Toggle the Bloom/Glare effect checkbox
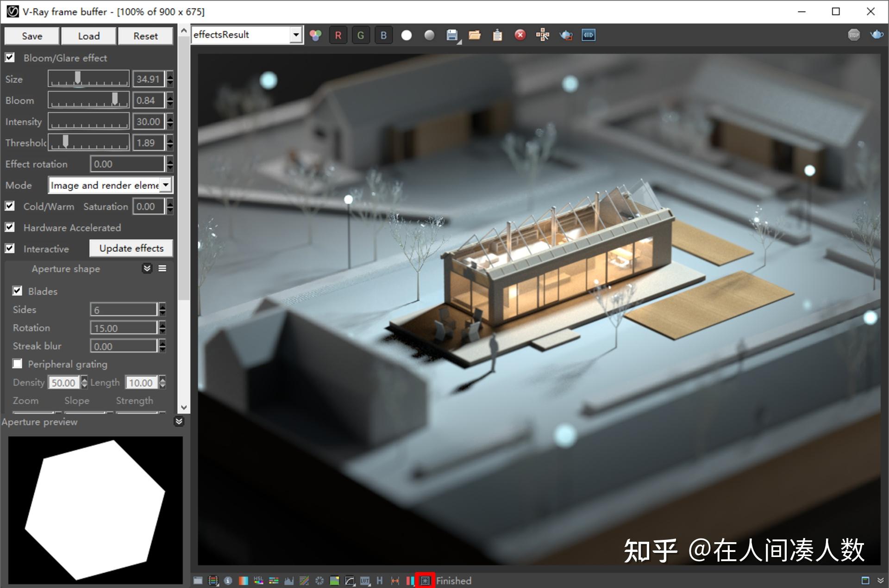 coord(13,58)
